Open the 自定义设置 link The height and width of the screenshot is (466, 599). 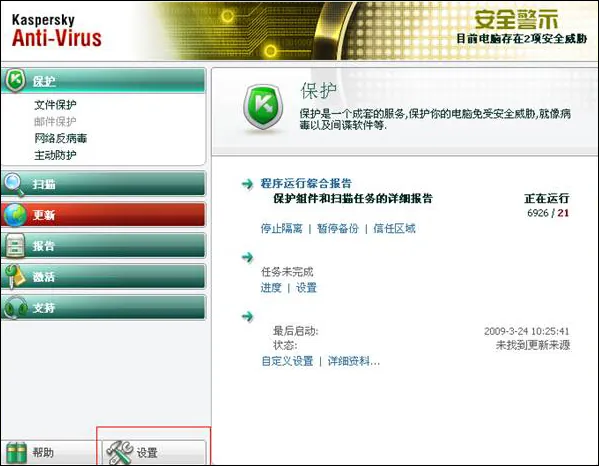pyautogui.click(x=287, y=361)
